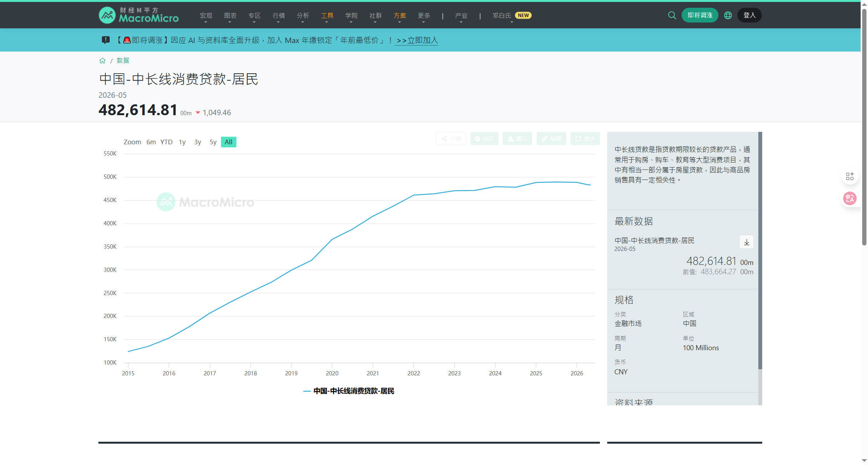Click the 2015 x-axis label
This screenshot has height=465, width=868.
click(x=128, y=373)
